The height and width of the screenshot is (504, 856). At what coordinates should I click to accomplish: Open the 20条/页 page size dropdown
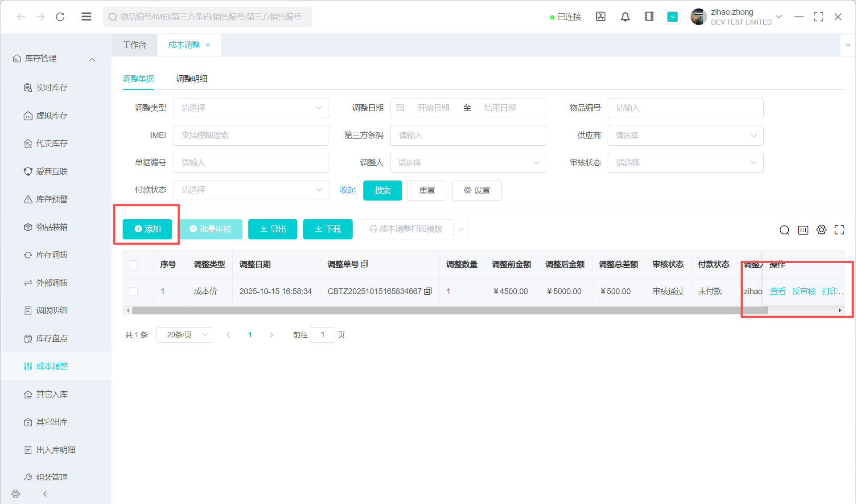pyautogui.click(x=184, y=335)
